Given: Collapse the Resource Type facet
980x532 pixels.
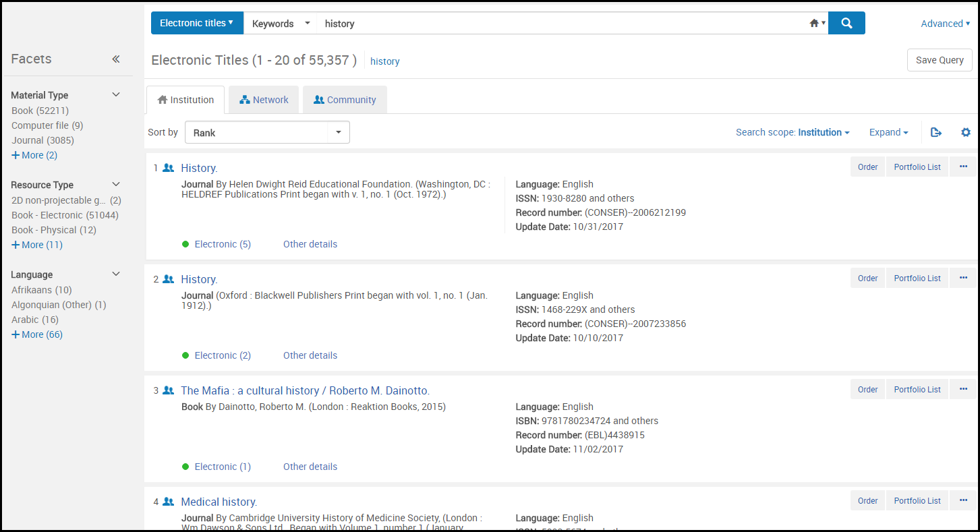Looking at the screenshot, I should [x=116, y=185].
